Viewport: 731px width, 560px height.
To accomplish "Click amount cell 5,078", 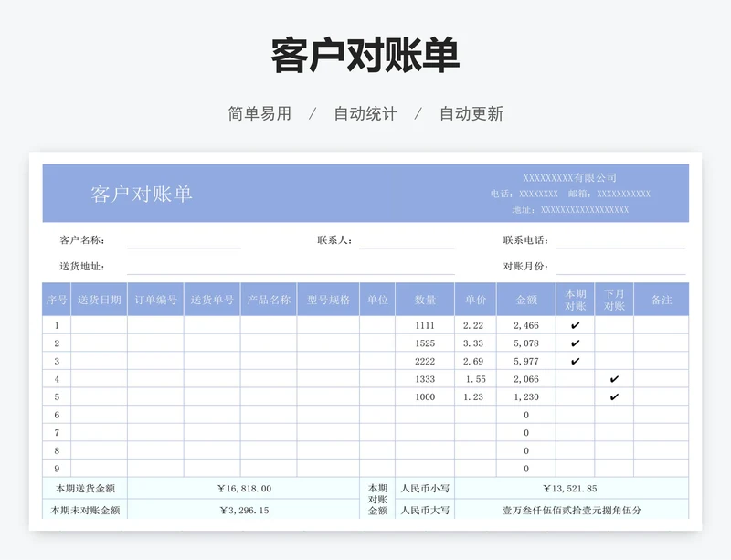I will 526,343.
